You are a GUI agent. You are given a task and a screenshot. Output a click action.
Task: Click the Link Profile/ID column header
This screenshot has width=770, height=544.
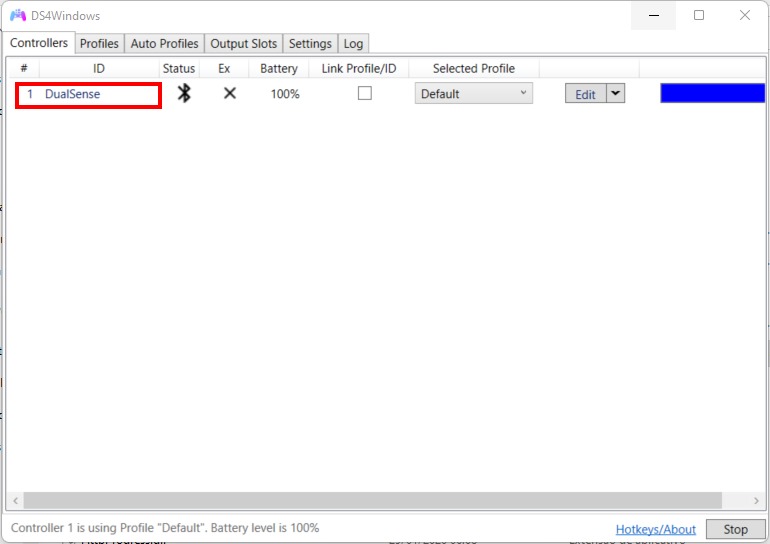tap(358, 68)
